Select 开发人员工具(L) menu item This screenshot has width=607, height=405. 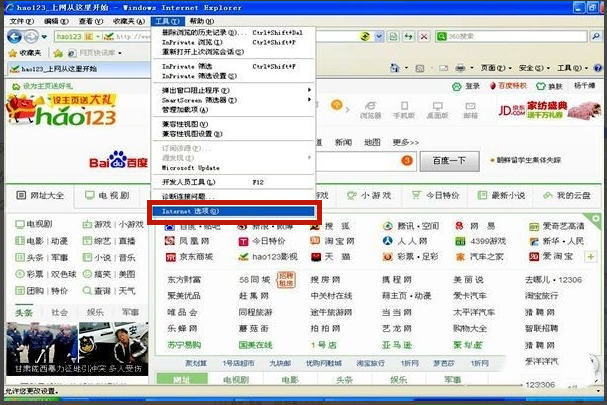coord(233,182)
